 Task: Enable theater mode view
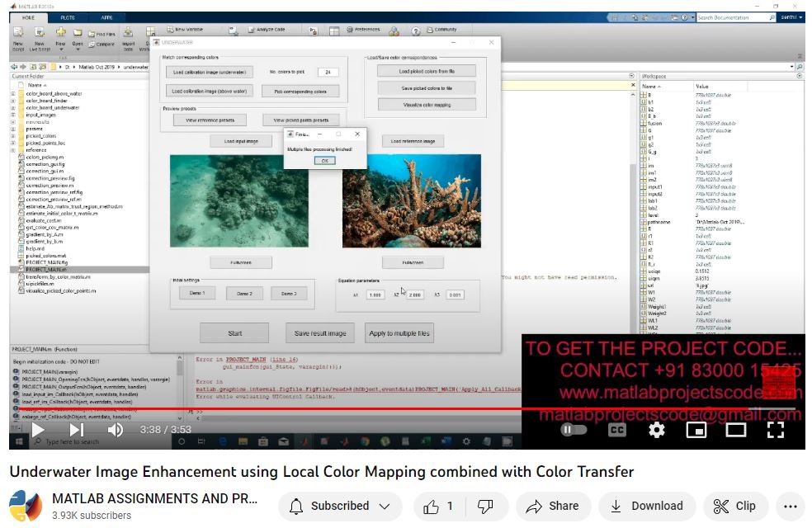tap(735, 430)
